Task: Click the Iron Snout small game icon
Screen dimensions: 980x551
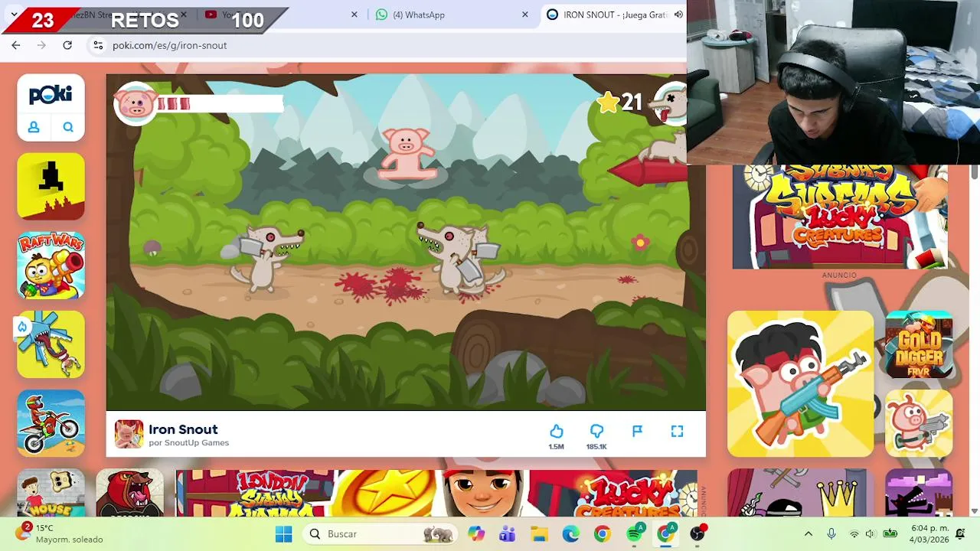Action: pos(129,434)
